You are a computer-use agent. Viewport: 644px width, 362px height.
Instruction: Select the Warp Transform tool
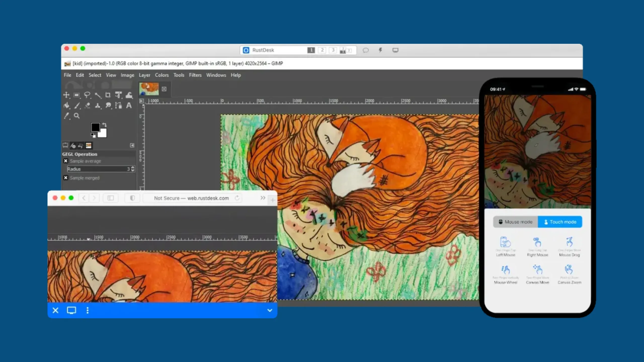(x=129, y=95)
